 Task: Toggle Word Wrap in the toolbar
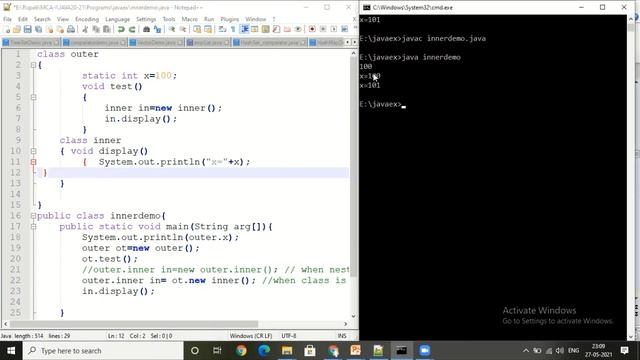pos(222,29)
